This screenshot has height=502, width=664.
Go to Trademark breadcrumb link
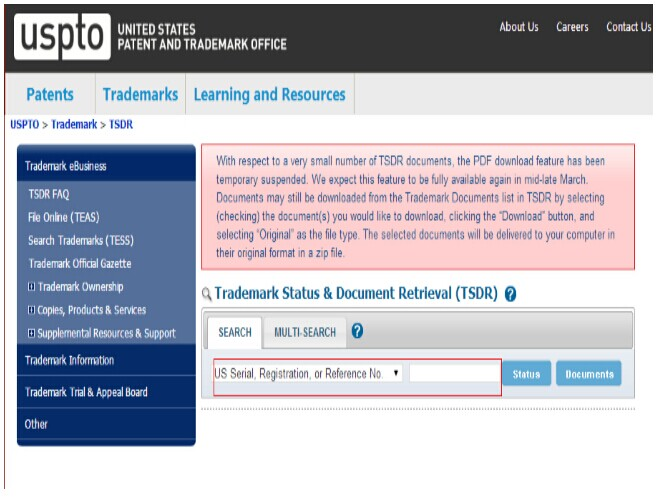(74, 125)
